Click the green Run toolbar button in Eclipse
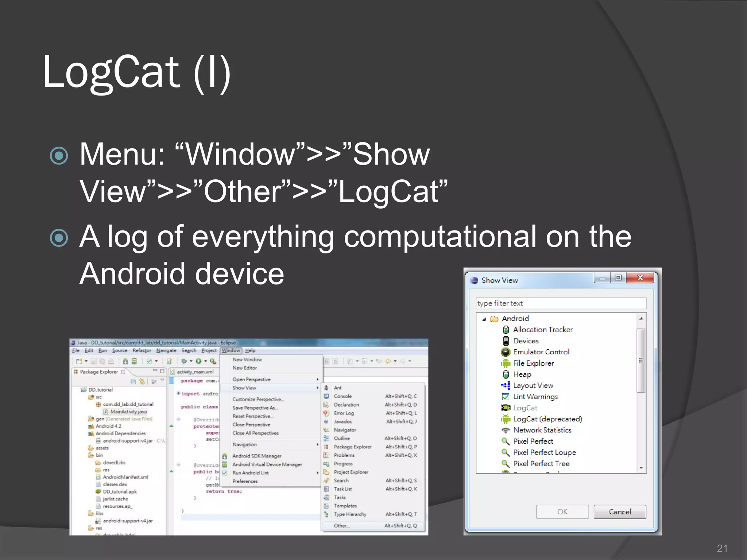 198,361
